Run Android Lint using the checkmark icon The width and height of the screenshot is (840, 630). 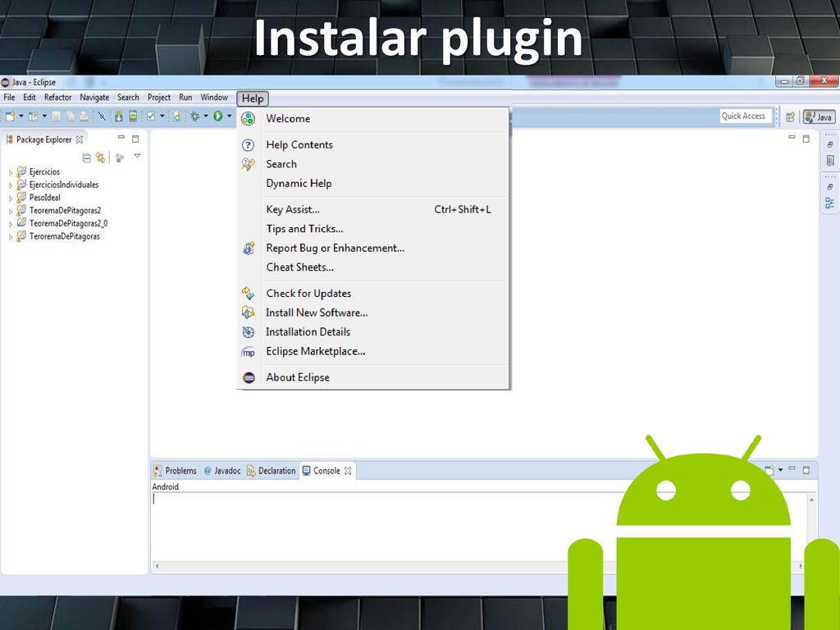[151, 116]
